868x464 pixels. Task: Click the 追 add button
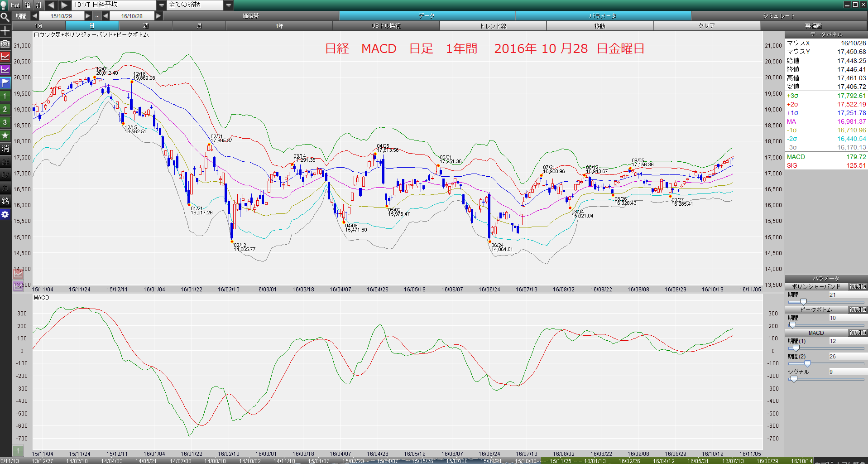click(28, 5)
